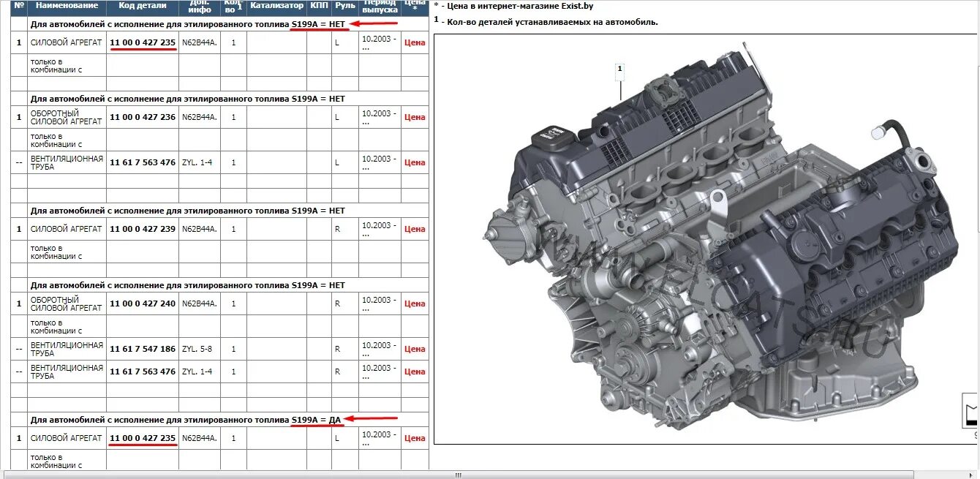Open Цена for 11 61 7 563 476 left-hand-drive row
980x479 pixels.
coord(415,162)
